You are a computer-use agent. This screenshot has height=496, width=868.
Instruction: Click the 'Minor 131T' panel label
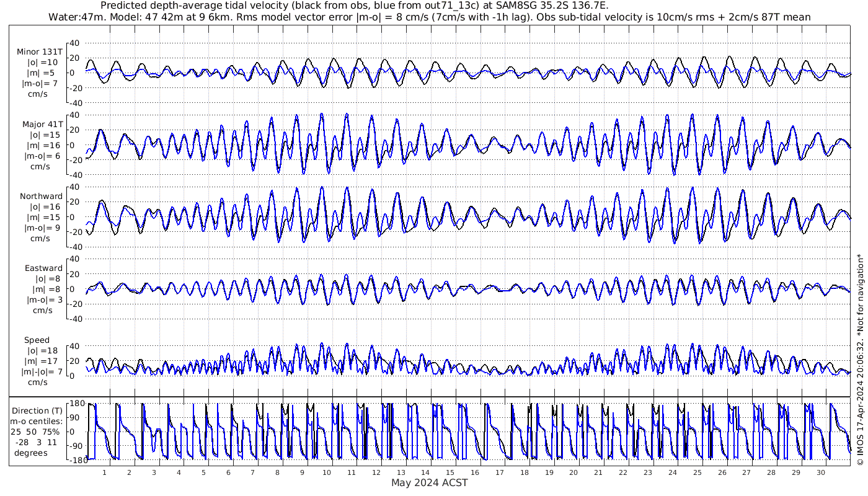point(40,52)
